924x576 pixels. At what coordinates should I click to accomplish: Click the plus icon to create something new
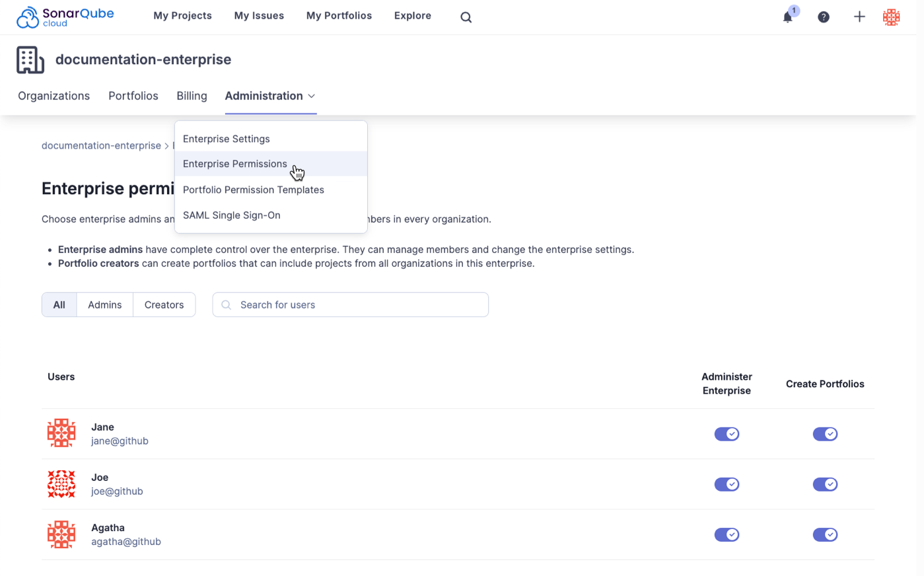[x=859, y=17]
